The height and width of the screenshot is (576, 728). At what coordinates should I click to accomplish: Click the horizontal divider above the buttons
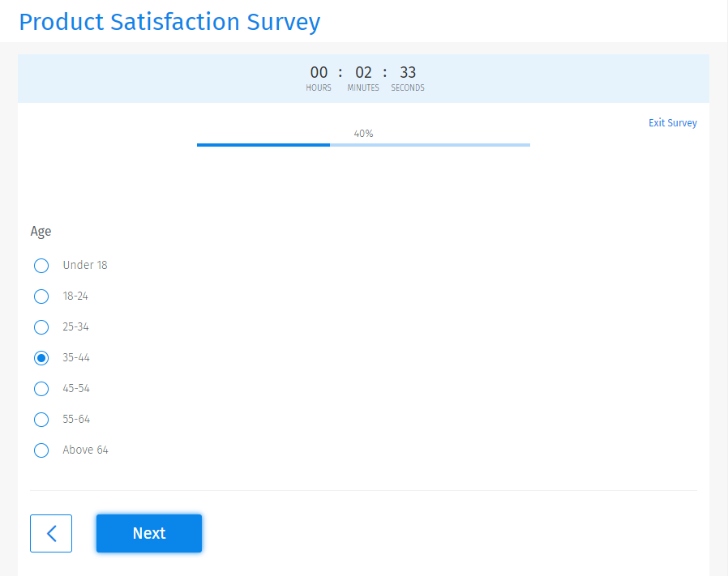[x=363, y=489]
